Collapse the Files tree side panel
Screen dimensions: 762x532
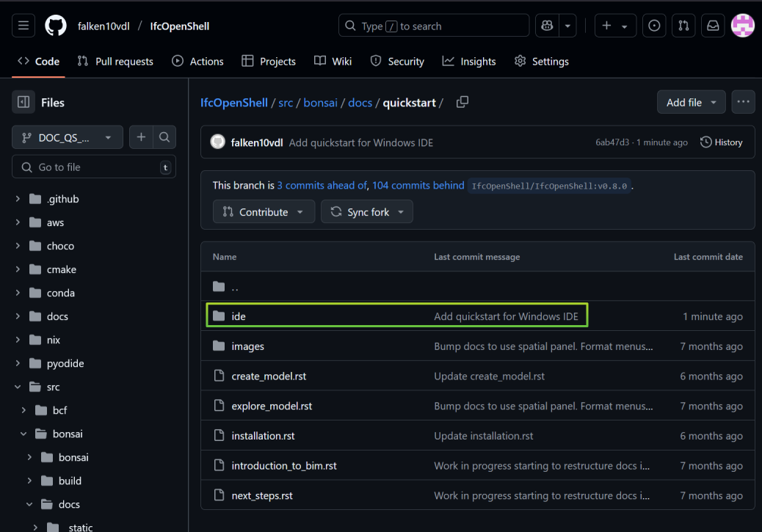pyautogui.click(x=23, y=102)
